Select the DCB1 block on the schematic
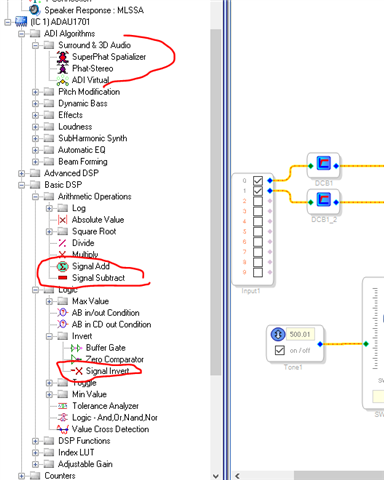 click(x=323, y=166)
